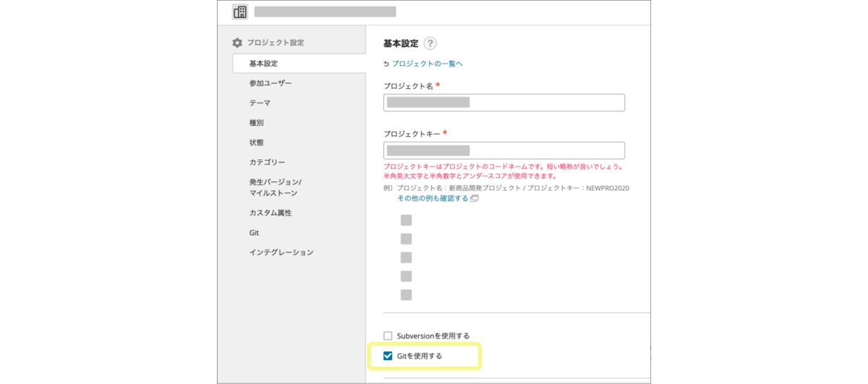The image size is (868, 384).
Task: Click the project settings gear icon
Action: 237,43
